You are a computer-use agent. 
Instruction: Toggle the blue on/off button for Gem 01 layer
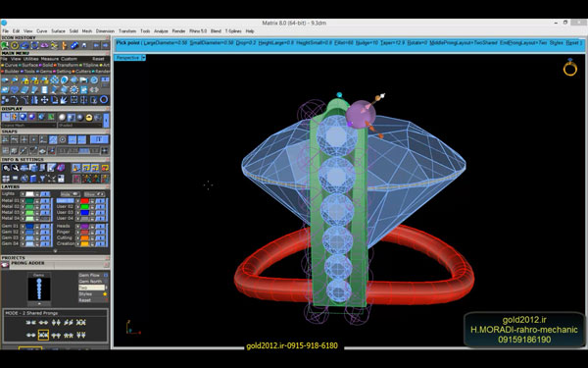pos(45,226)
